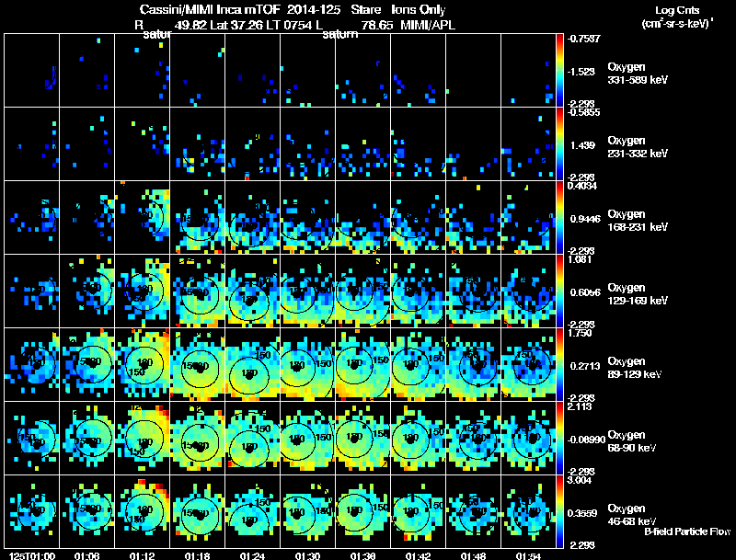Image resolution: width=736 pixels, height=560 pixels.
Task: Select the 331-589 keV panel at 125T01:00
Action: coord(32,71)
